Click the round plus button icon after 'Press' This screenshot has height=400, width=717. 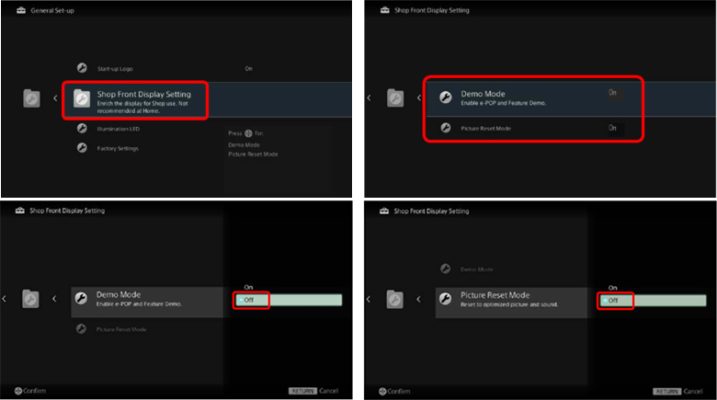click(248, 133)
